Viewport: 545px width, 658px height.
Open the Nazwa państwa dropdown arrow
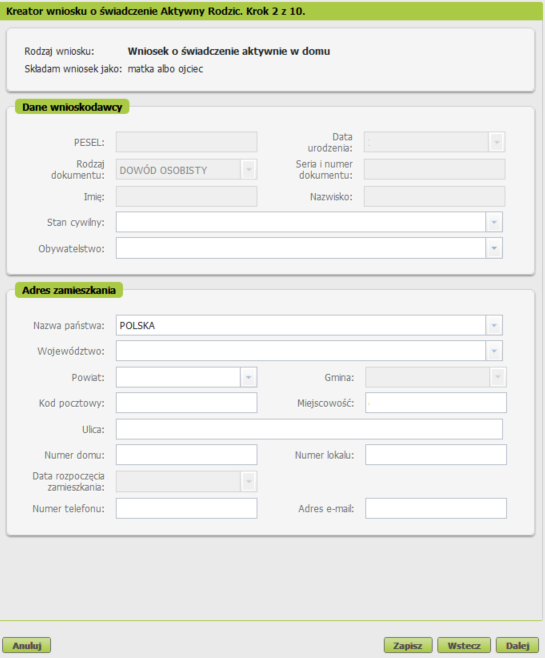pyautogui.click(x=494, y=325)
